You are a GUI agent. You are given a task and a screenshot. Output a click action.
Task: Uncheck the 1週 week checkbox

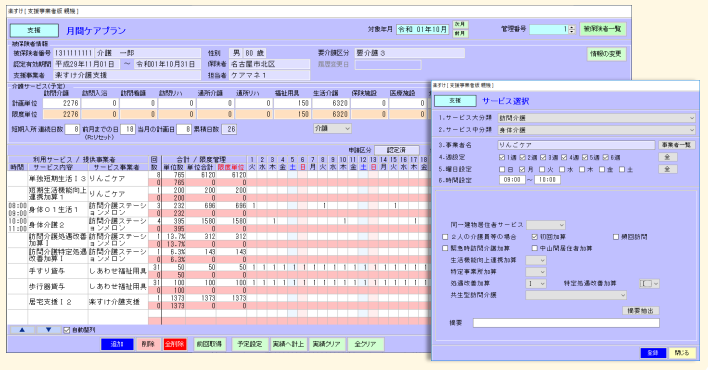coord(502,158)
